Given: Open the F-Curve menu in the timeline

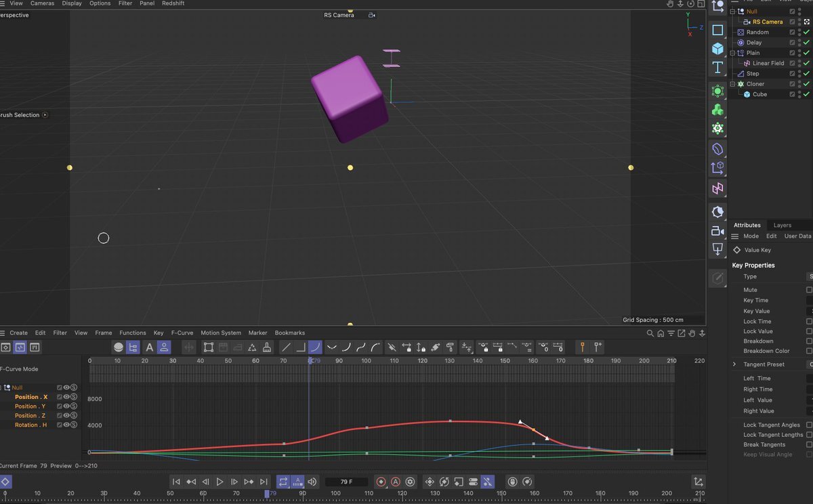Looking at the screenshot, I should 182,333.
